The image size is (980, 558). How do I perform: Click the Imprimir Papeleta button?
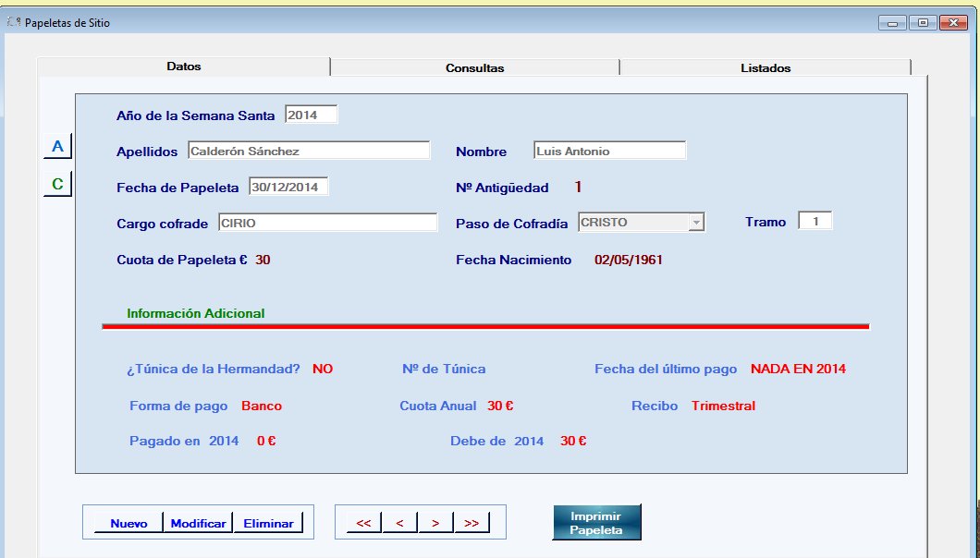tap(596, 523)
